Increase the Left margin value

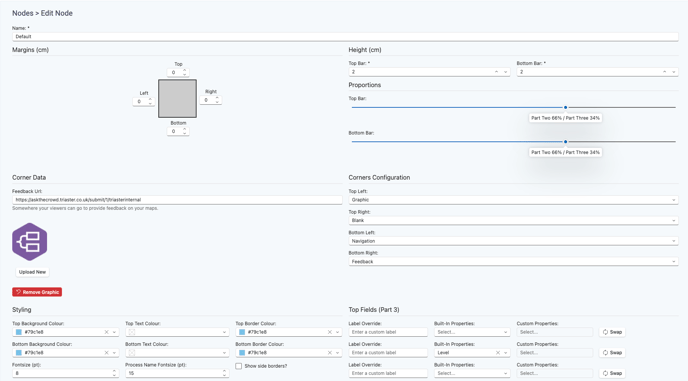click(x=150, y=99)
